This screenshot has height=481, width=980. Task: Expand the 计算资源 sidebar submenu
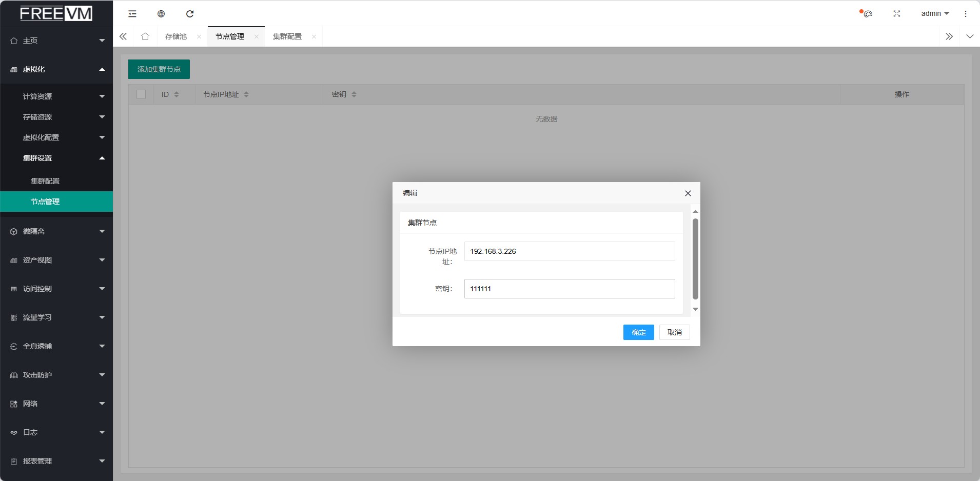(x=56, y=96)
